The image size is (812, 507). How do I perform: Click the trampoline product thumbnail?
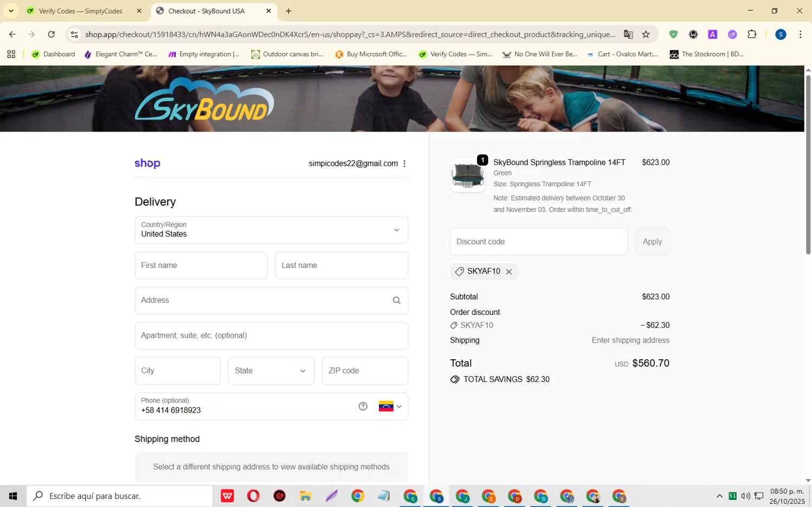click(x=468, y=175)
